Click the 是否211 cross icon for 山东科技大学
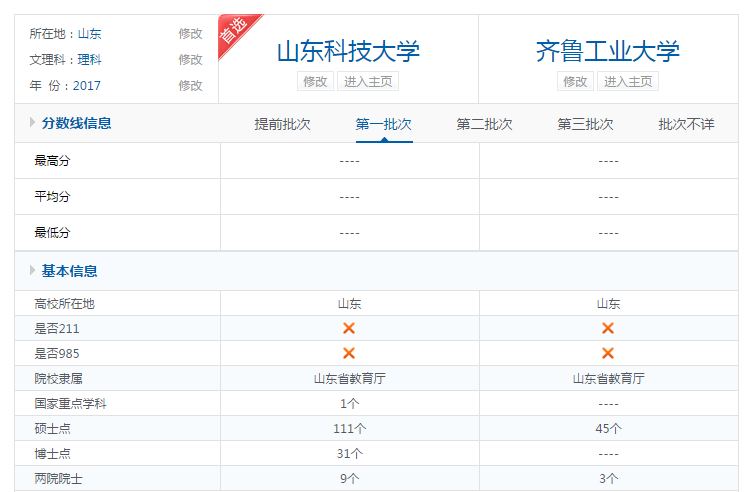 (349, 328)
